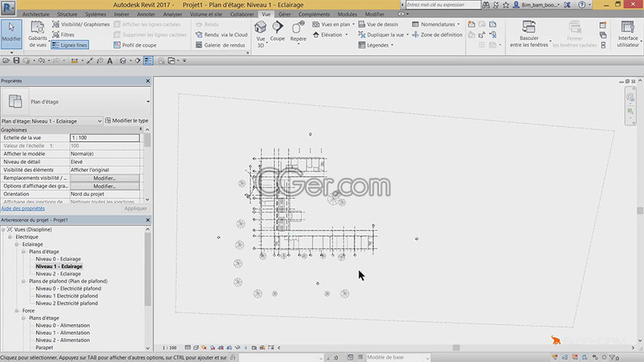The width and height of the screenshot is (644, 362).
Task: Click the navigation wheel icon in view
Action: 630,97
